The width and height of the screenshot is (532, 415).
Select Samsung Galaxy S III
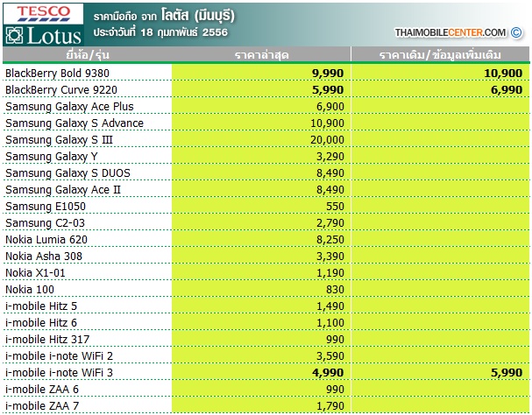(x=59, y=140)
